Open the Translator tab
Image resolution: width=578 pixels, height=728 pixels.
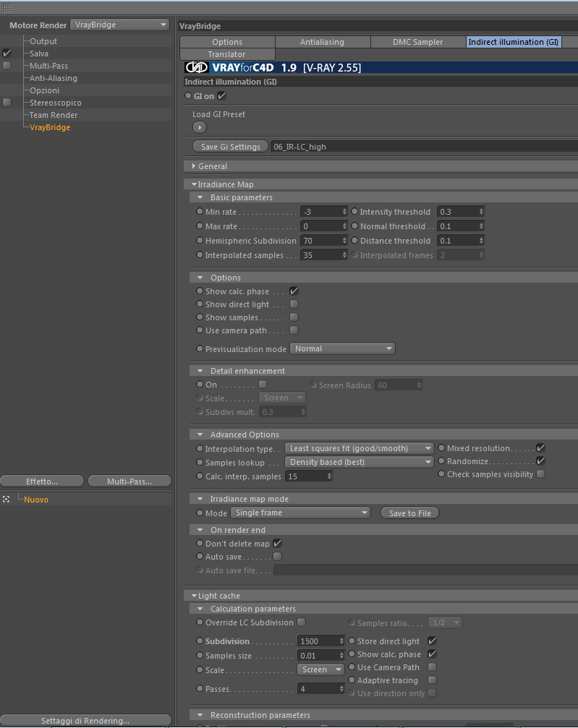click(x=227, y=54)
